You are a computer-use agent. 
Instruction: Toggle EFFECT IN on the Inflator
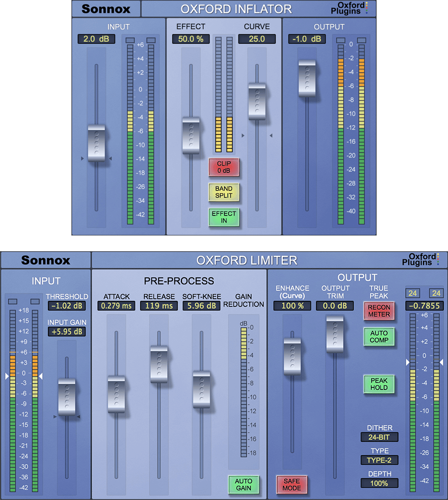click(x=224, y=218)
